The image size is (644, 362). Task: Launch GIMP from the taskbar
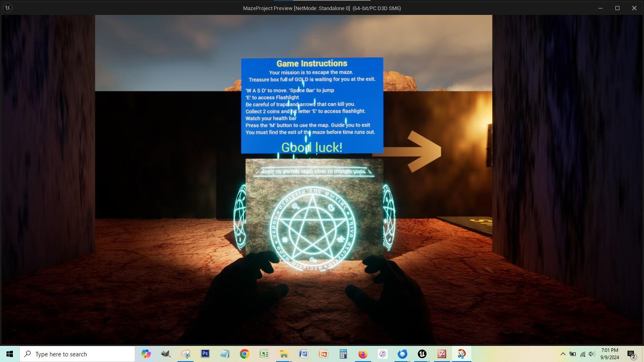pyautogui.click(x=166, y=354)
